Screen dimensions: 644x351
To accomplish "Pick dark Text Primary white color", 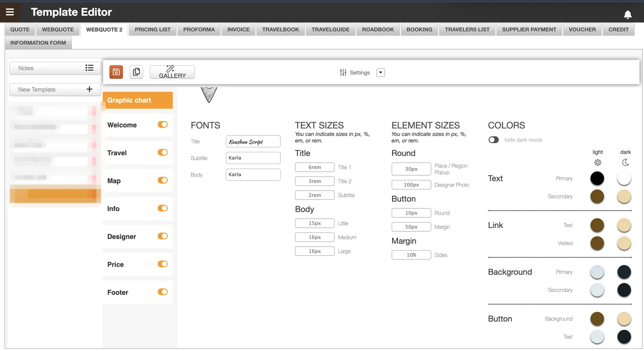I will click(624, 178).
